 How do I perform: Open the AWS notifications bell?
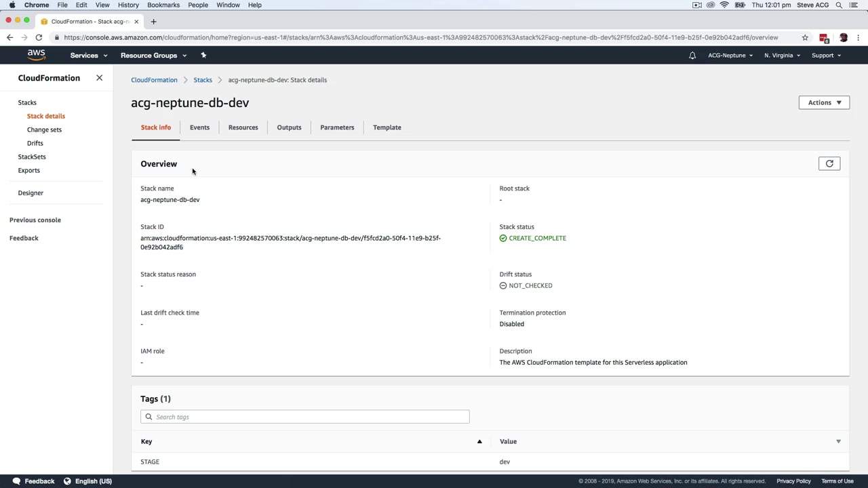point(692,56)
